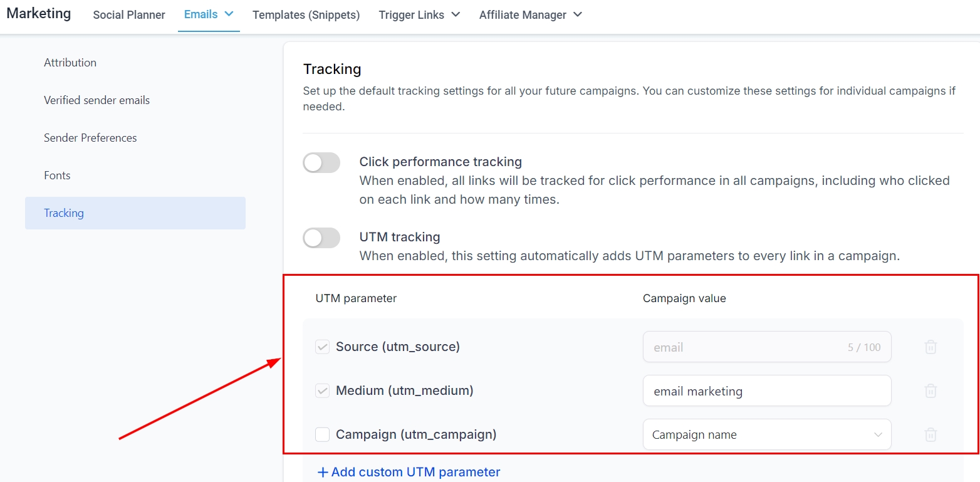Viewport: 980px width, 482px height.
Task: Check the Campaign (utm_campaign) checkbox
Action: coord(322,434)
